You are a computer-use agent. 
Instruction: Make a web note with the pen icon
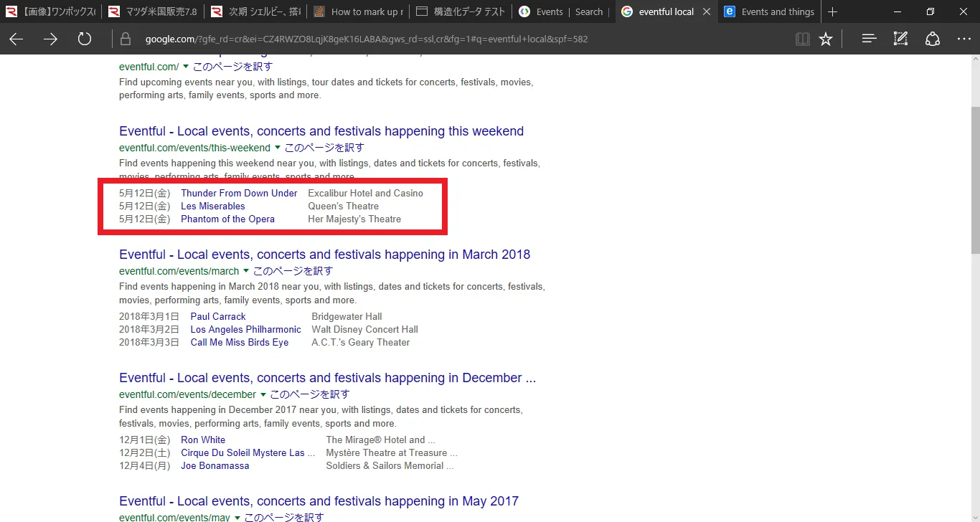[901, 39]
